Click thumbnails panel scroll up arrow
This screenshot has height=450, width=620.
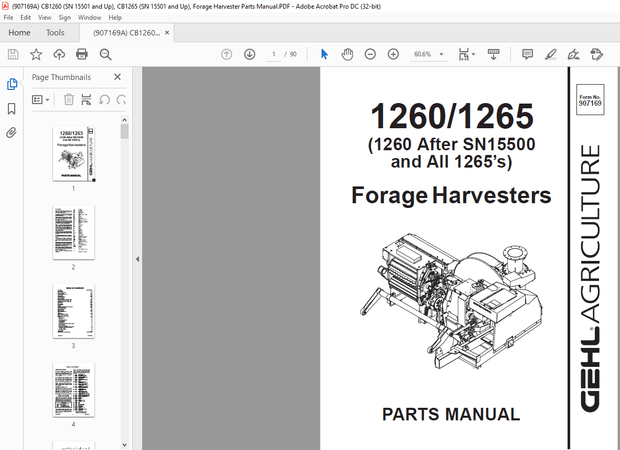tap(125, 120)
